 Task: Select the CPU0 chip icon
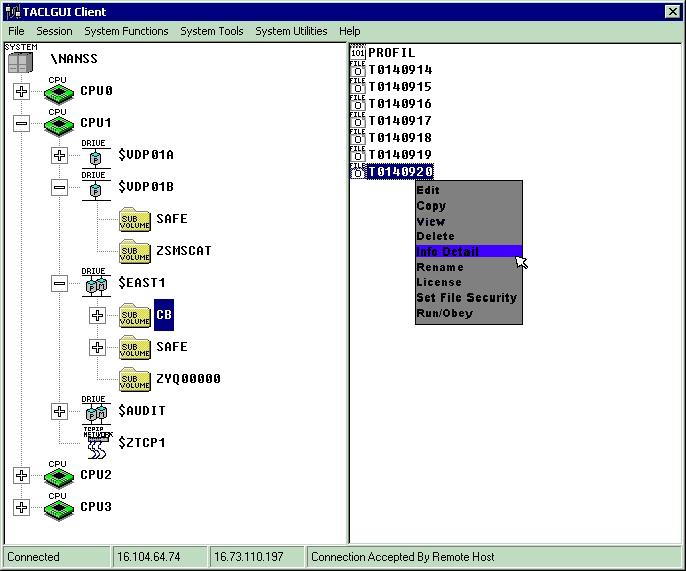click(x=59, y=94)
